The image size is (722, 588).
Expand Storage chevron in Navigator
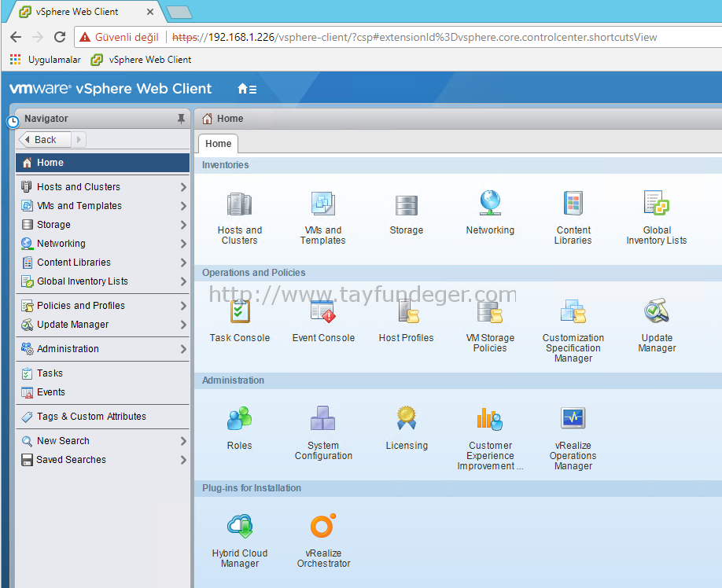tap(183, 225)
